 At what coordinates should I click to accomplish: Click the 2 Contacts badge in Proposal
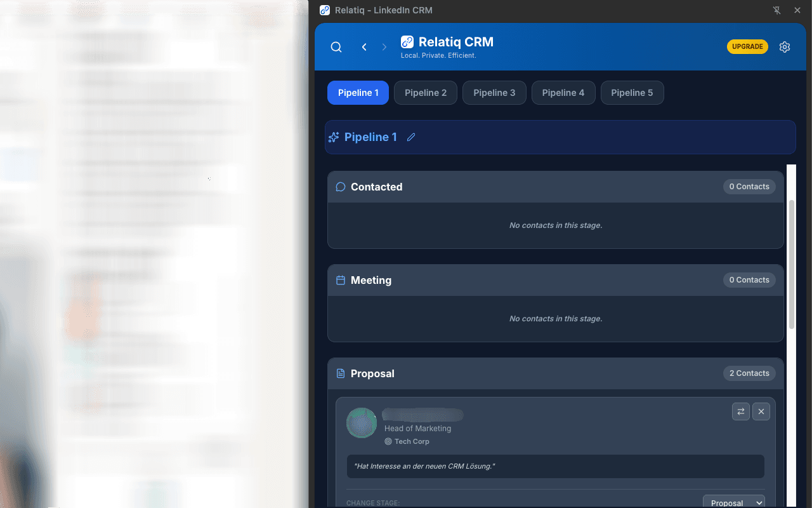(x=749, y=373)
